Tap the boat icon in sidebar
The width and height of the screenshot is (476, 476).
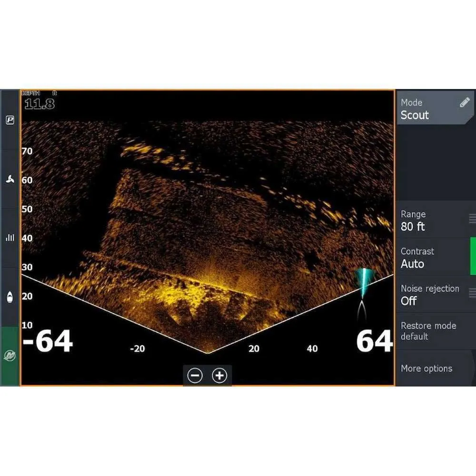coord(10,297)
